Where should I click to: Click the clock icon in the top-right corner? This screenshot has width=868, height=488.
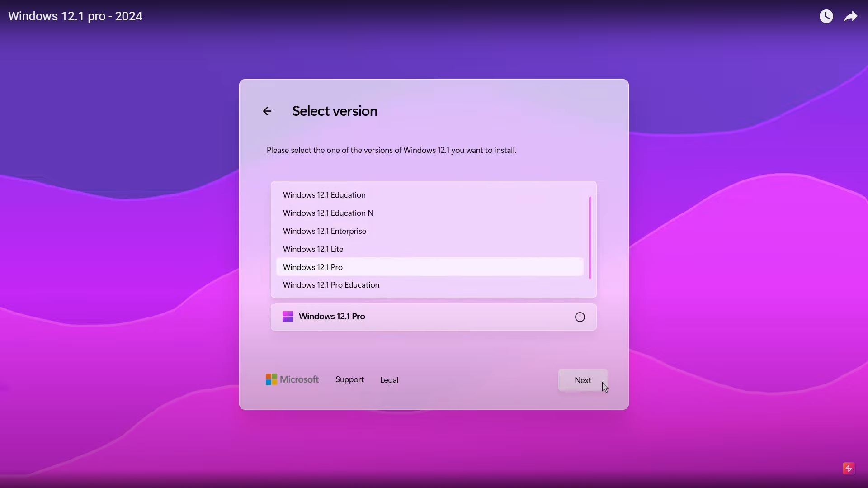pos(826,16)
